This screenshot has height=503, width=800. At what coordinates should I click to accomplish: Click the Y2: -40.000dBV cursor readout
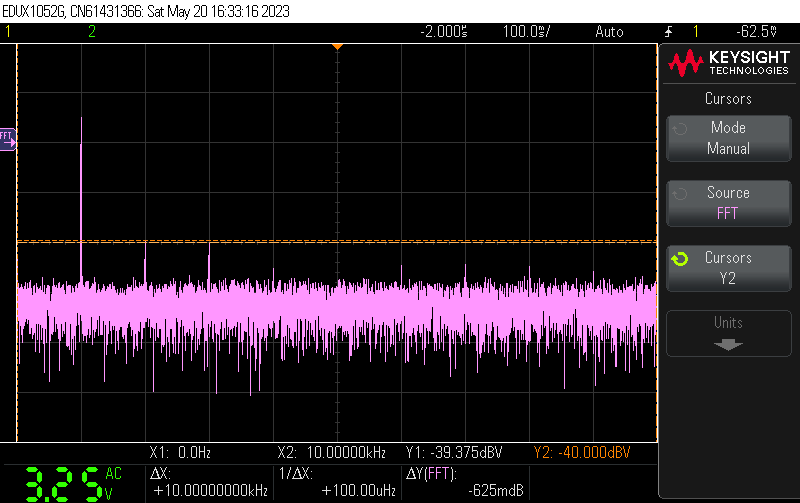(582, 452)
